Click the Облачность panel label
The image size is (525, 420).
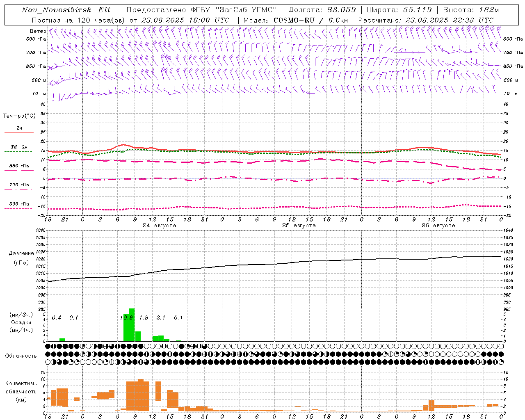(21, 356)
